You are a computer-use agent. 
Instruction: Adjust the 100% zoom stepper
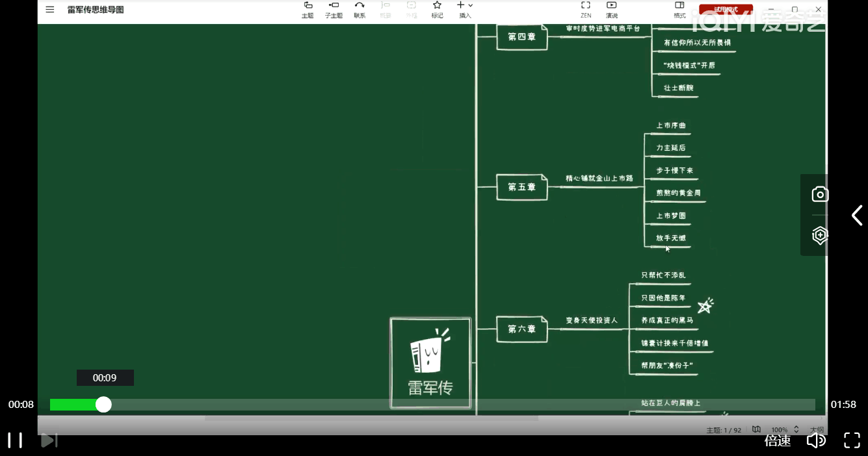pos(796,429)
